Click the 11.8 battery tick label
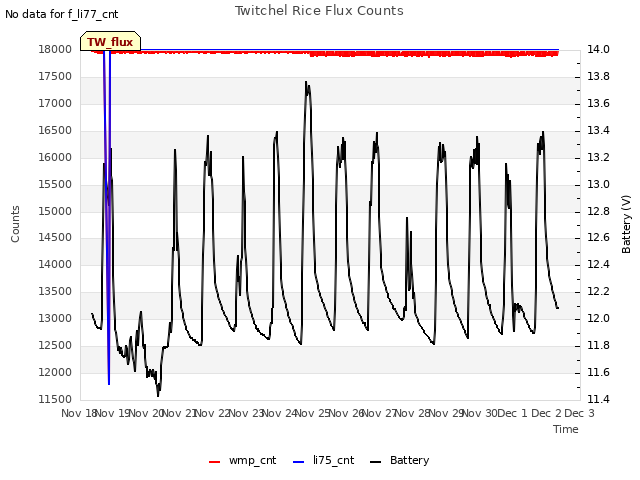Viewport: 640px width, 480px height. pyautogui.click(x=598, y=345)
